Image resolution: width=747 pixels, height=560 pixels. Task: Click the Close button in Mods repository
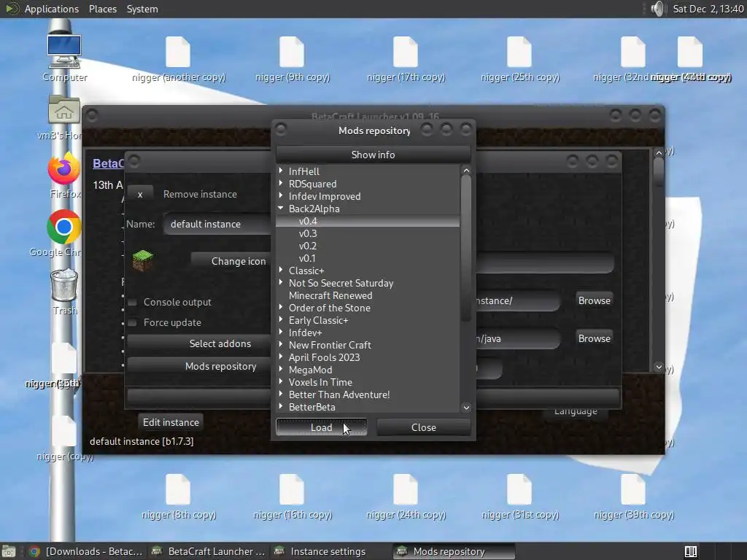(424, 427)
